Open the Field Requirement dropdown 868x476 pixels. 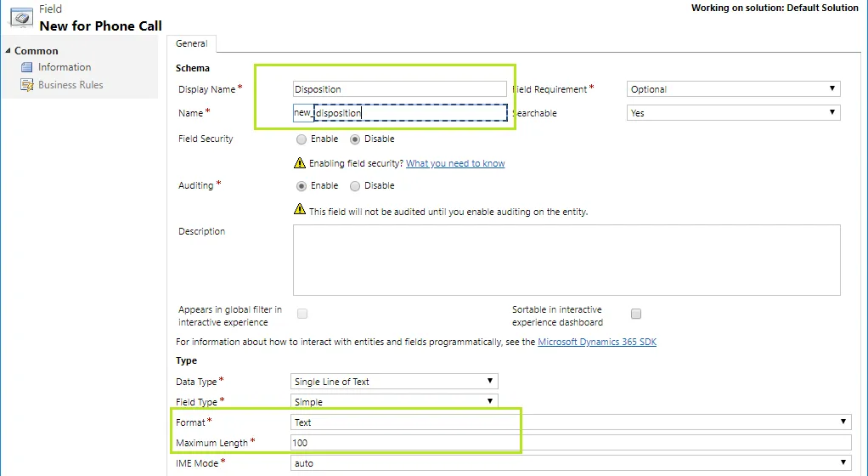[x=733, y=89]
